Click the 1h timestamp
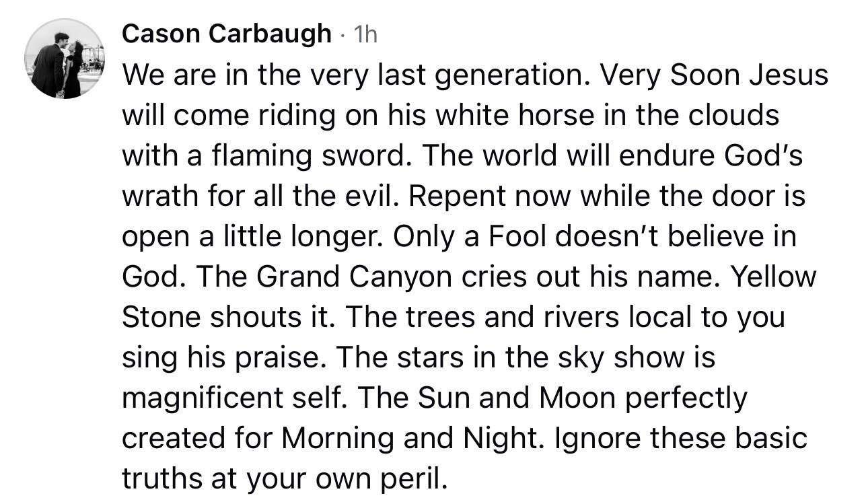This screenshot has height=504, width=864. pos(365,34)
